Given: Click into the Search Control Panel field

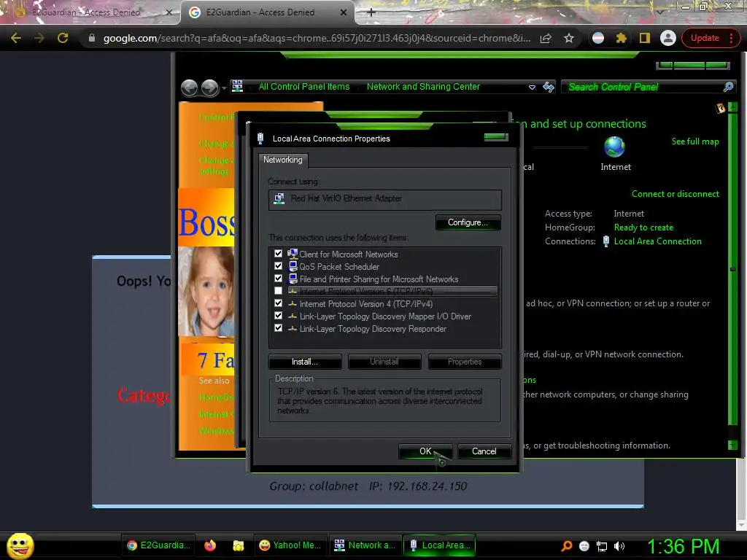Looking at the screenshot, I should [x=643, y=87].
